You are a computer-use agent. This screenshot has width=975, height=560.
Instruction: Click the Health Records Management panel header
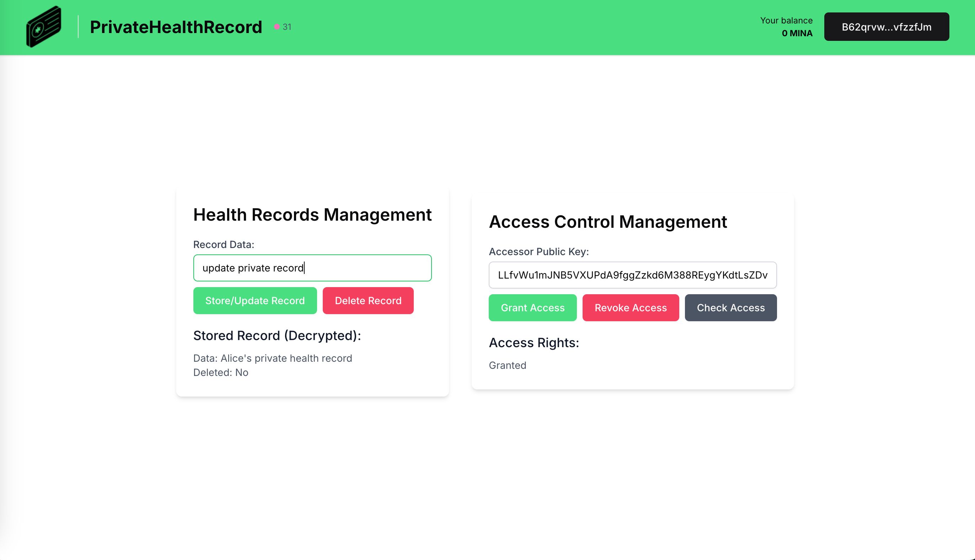point(312,214)
